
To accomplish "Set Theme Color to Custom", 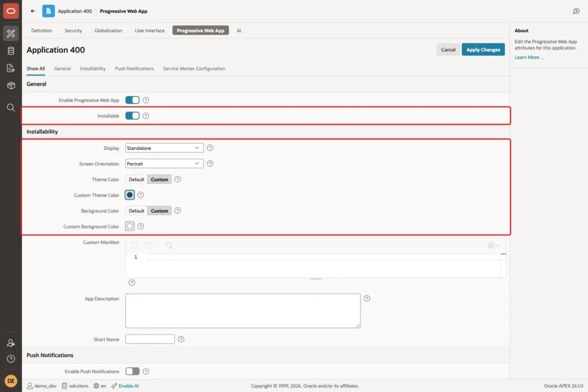I will click(x=160, y=180).
